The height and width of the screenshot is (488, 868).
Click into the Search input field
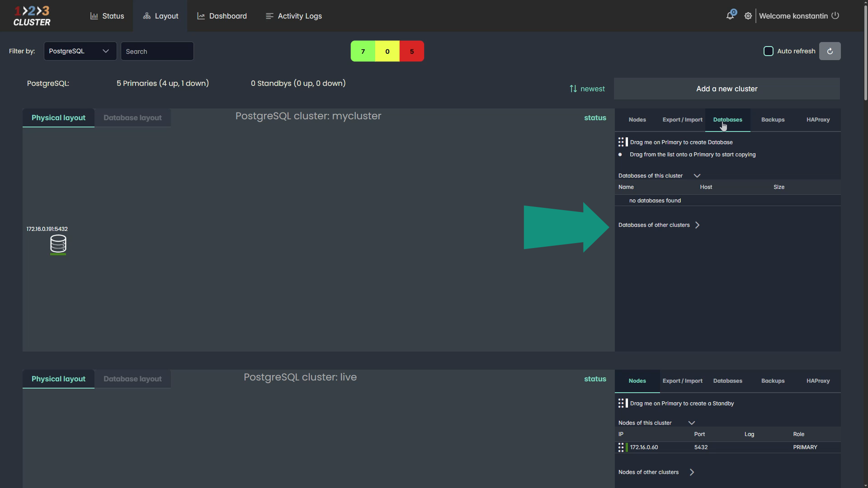(x=157, y=51)
